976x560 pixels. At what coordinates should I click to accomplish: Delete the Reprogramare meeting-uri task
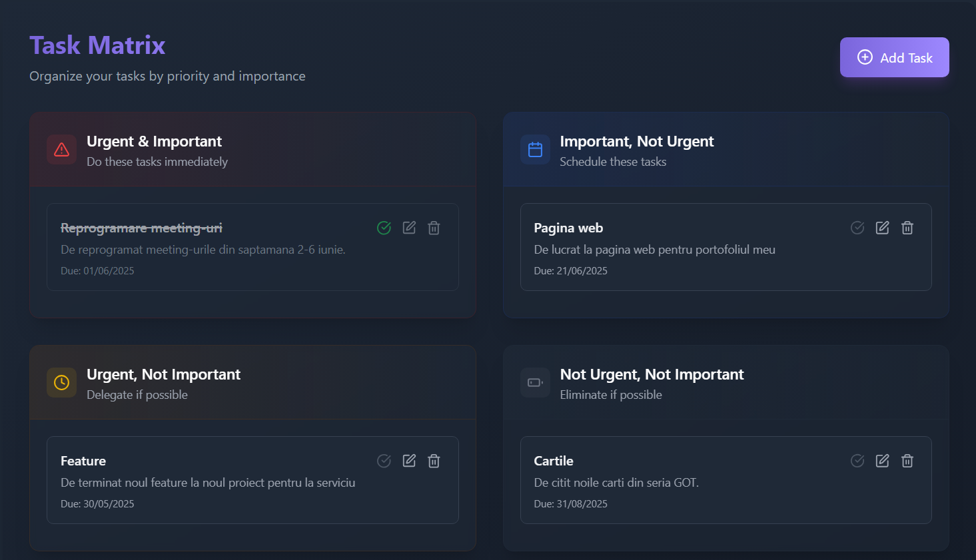click(434, 228)
